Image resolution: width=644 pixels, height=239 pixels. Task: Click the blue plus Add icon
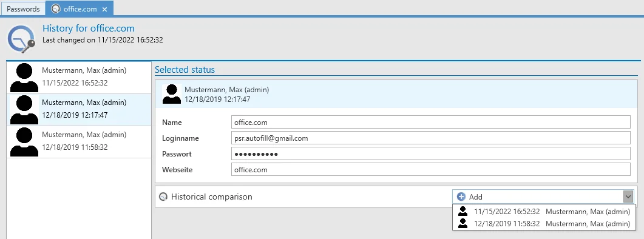[x=461, y=197]
